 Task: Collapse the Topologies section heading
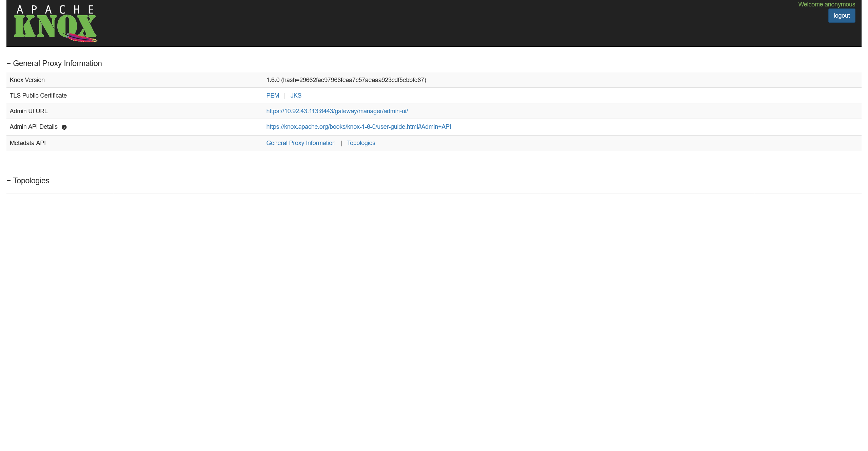coord(28,181)
